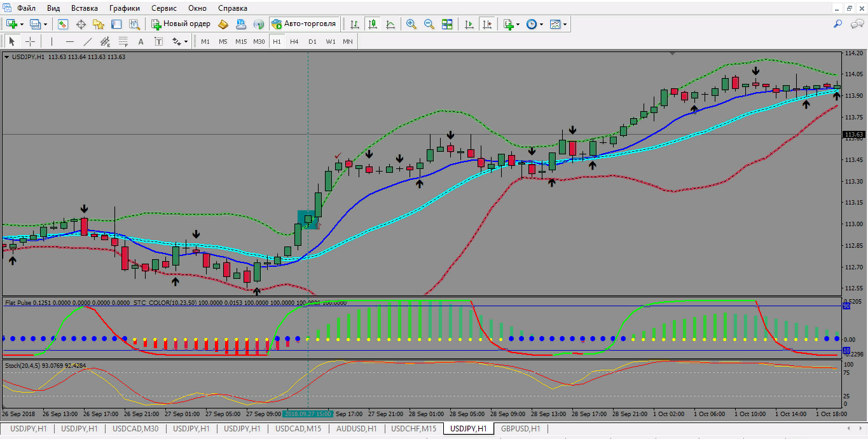The width and height of the screenshot is (868, 439).
Task: Open the Графики menu
Action: pyautogui.click(x=125, y=8)
